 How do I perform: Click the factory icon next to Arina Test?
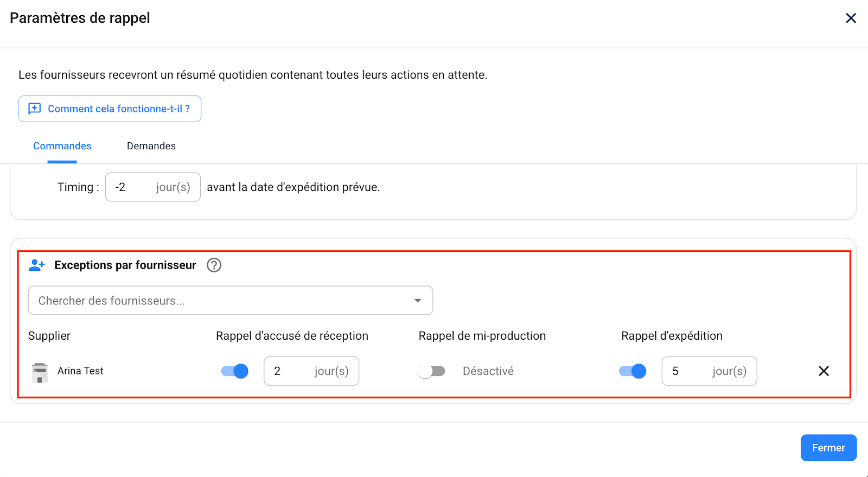(x=40, y=371)
